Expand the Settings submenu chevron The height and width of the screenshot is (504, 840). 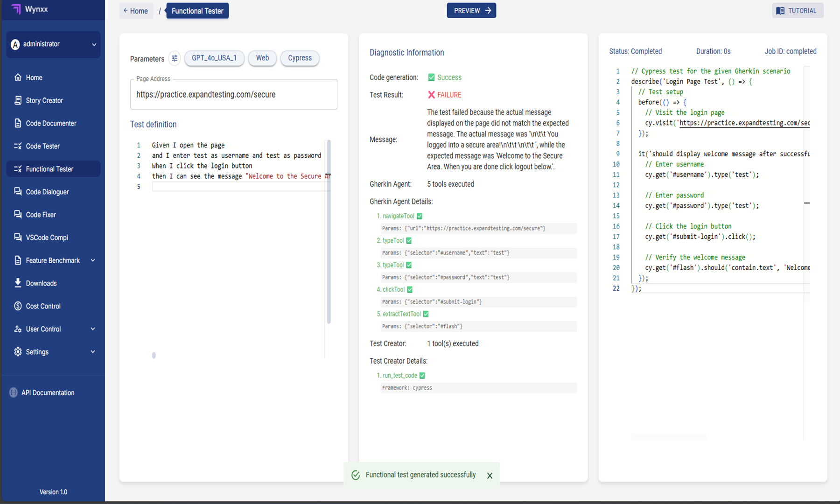93,352
